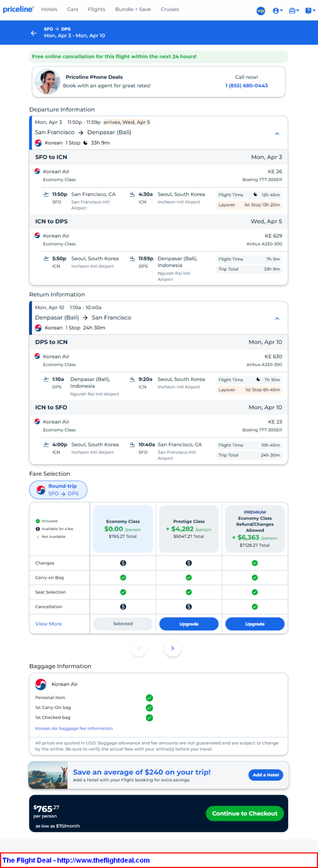Image resolution: width=318 pixels, height=868 pixels.
Task: Open the Cruises tab
Action: point(170,9)
